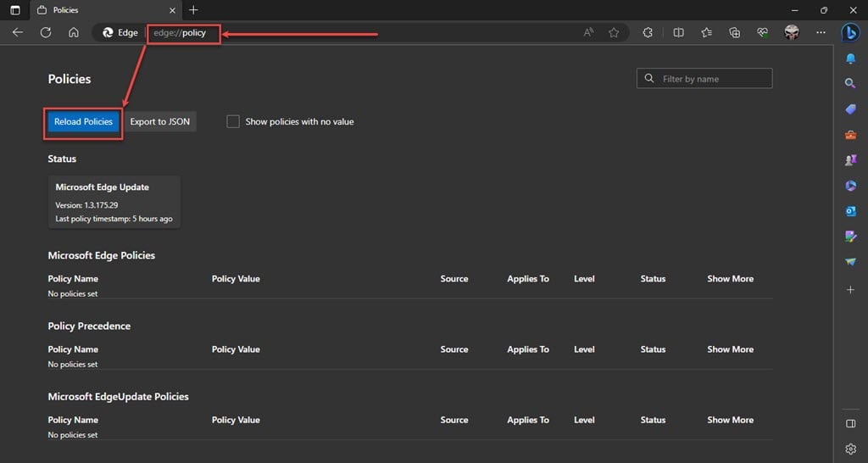Click Policy Name header under Microsoft Edge Policies
The width and height of the screenshot is (868, 463).
point(73,279)
